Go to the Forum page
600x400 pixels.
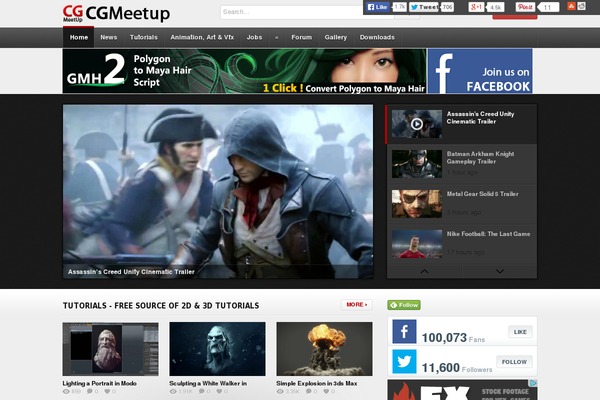302,38
